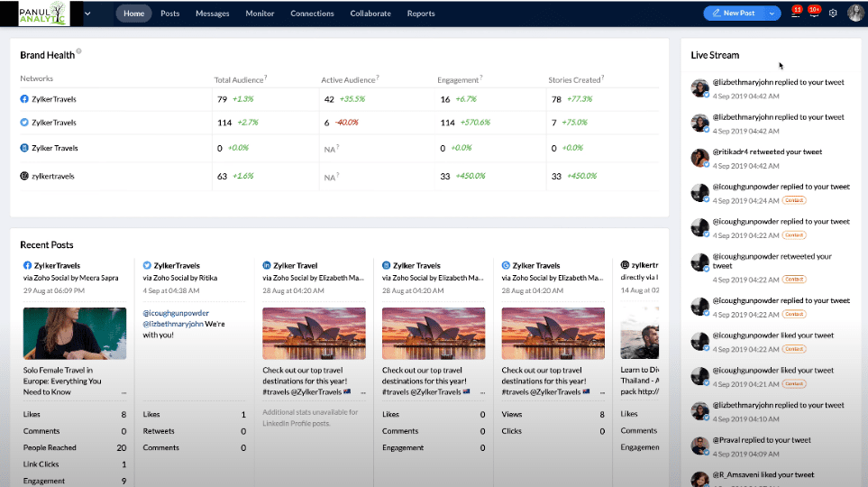868x487 pixels.
Task: Open notifications bell with 10+ badge
Action: tap(814, 13)
